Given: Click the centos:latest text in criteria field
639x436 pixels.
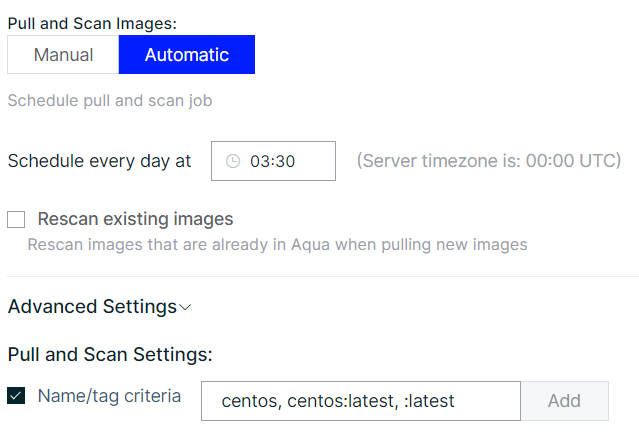Looking at the screenshot, I should [x=341, y=401].
